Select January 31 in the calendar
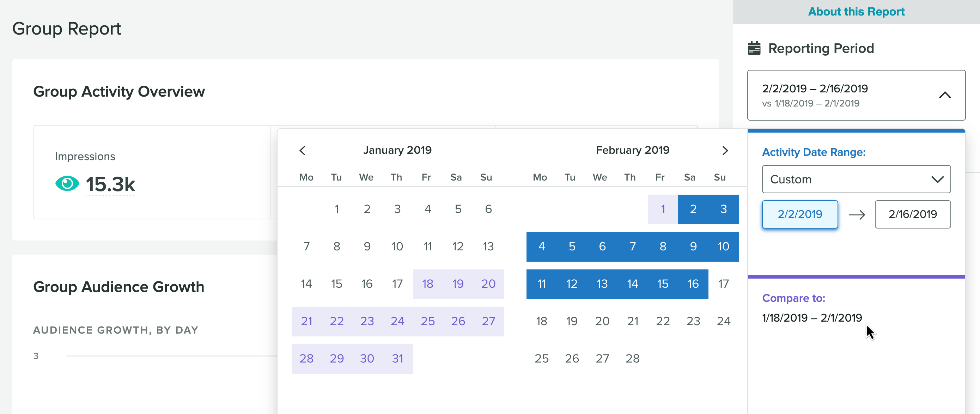Image resolution: width=980 pixels, height=414 pixels. (397, 358)
